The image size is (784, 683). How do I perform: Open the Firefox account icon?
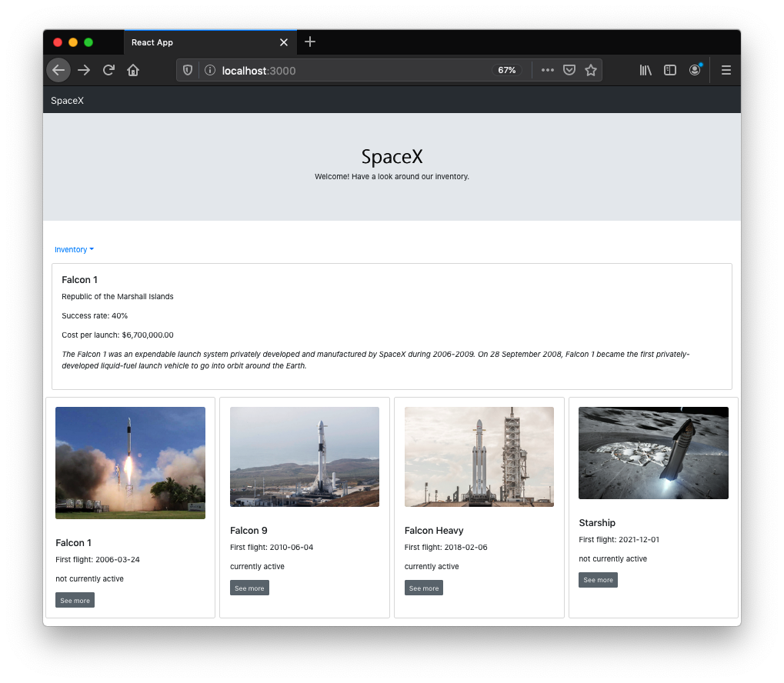pyautogui.click(x=695, y=70)
